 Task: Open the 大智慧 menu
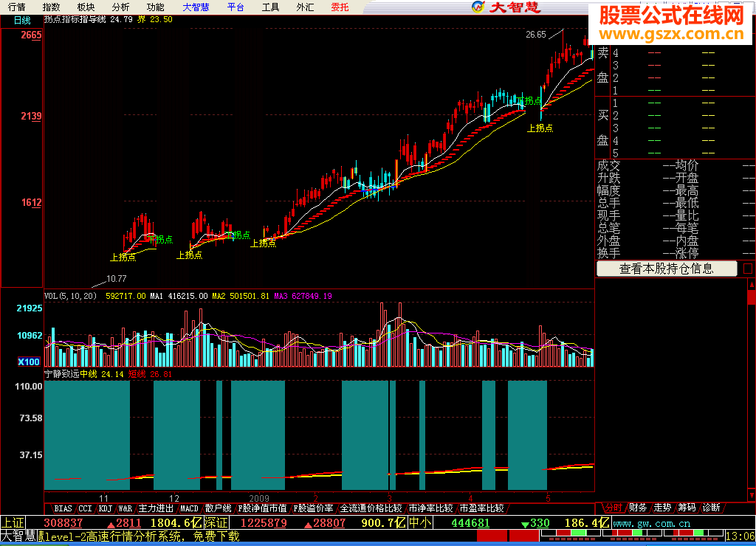(196, 7)
